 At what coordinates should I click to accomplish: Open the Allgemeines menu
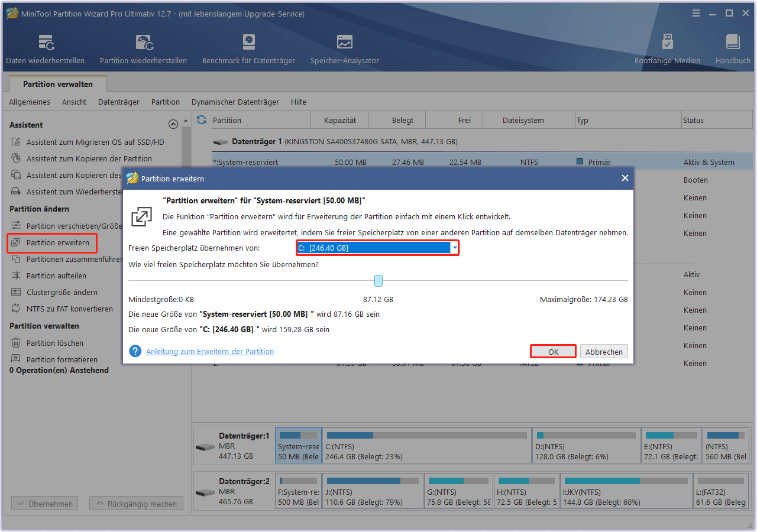30,102
